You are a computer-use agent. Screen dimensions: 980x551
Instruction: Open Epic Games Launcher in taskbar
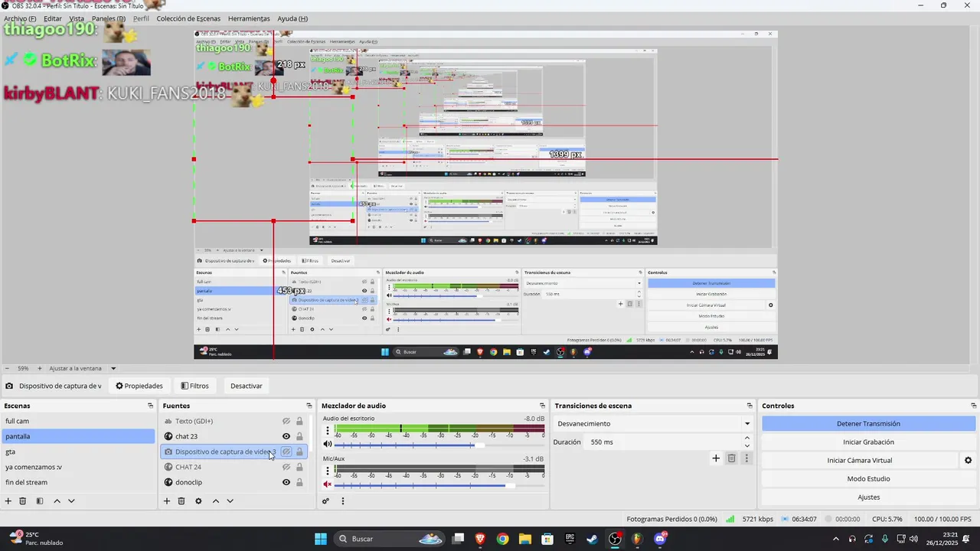coord(570,539)
